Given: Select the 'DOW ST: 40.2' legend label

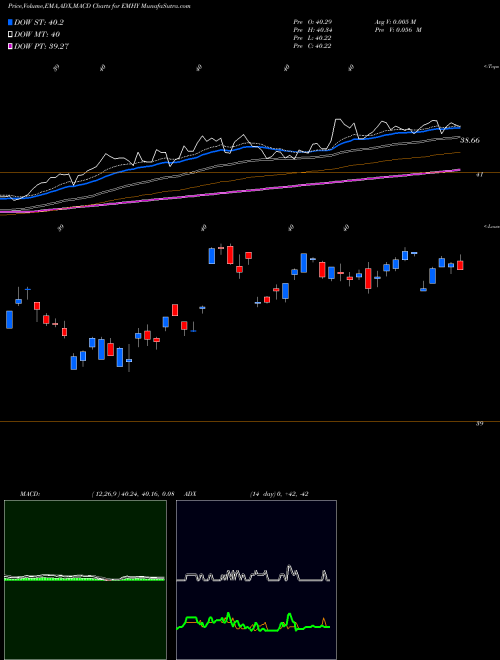Looking at the screenshot, I should tap(39, 23).
